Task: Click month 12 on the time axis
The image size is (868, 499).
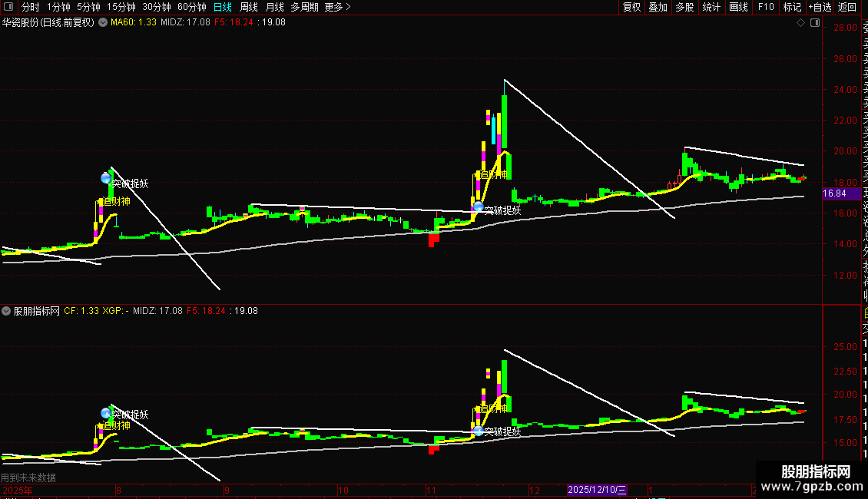Action: (x=534, y=490)
